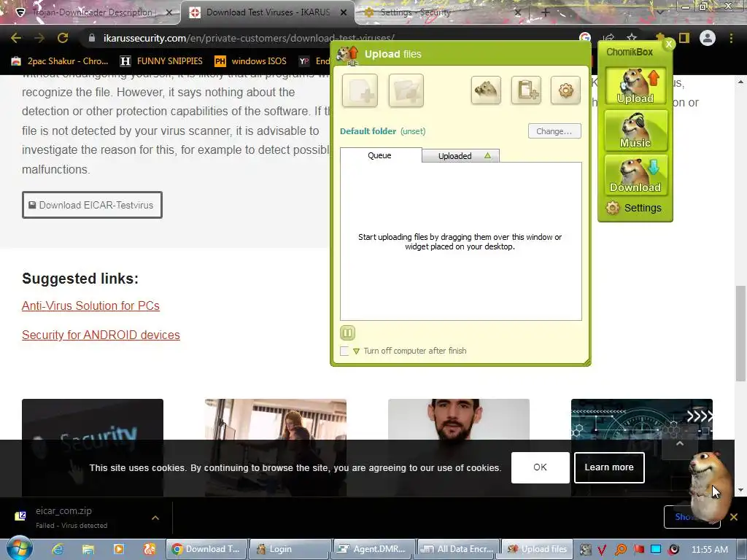Close the Chrome downloads bar
The image size is (747, 560).
click(734, 517)
